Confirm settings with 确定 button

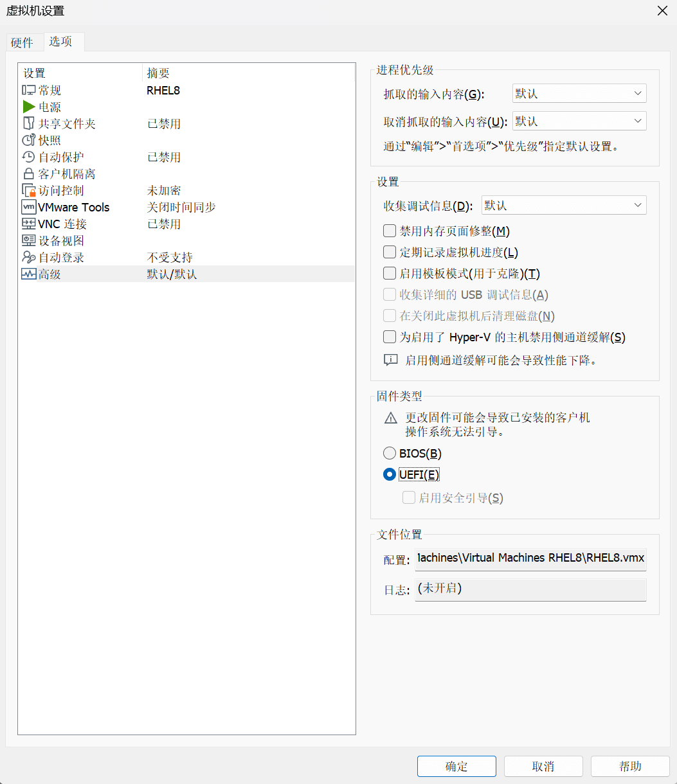pyautogui.click(x=456, y=767)
